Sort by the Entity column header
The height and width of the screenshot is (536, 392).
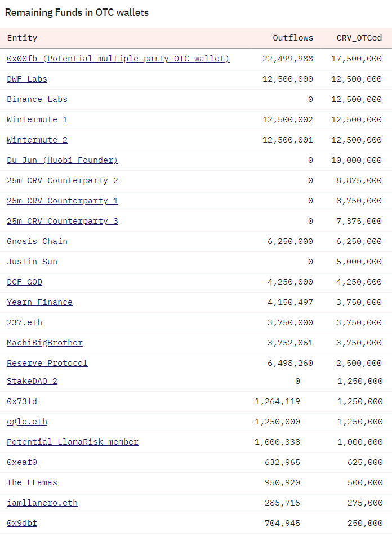22,38
